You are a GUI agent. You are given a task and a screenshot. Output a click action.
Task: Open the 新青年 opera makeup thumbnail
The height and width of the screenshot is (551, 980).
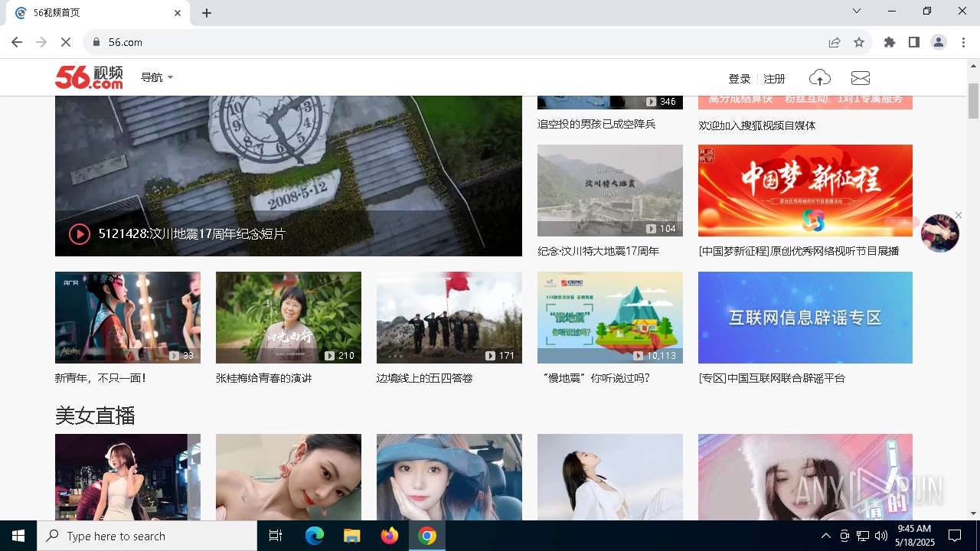(x=128, y=318)
